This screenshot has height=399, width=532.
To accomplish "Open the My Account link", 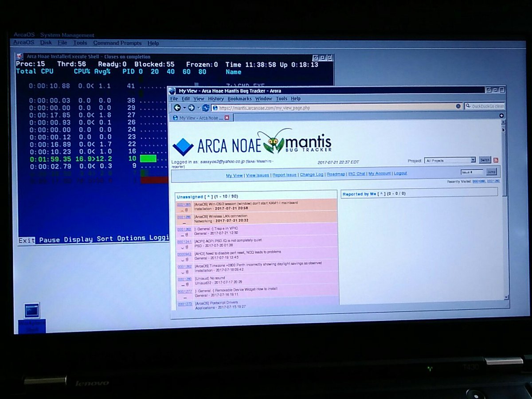I will pos(379,173).
